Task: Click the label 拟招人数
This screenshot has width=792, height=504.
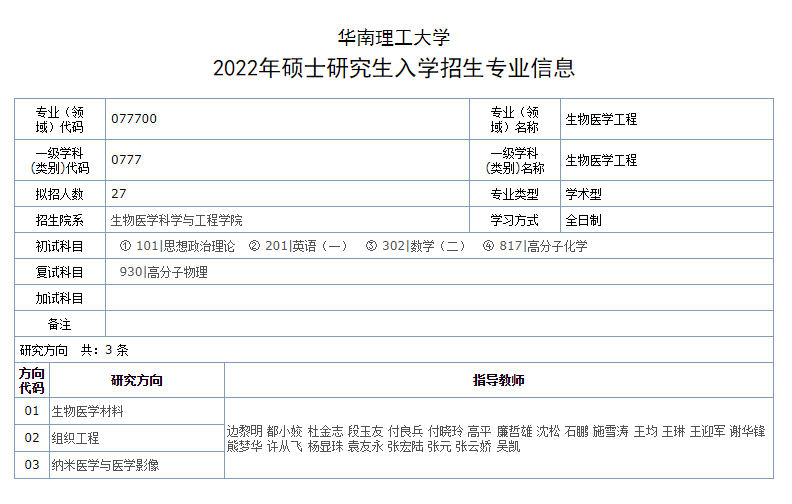Action: point(60,194)
